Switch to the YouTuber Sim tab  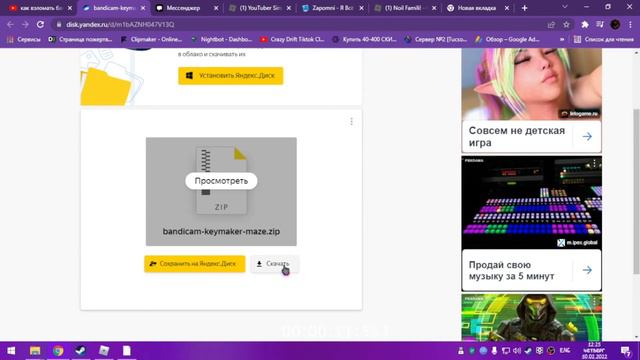click(260, 8)
